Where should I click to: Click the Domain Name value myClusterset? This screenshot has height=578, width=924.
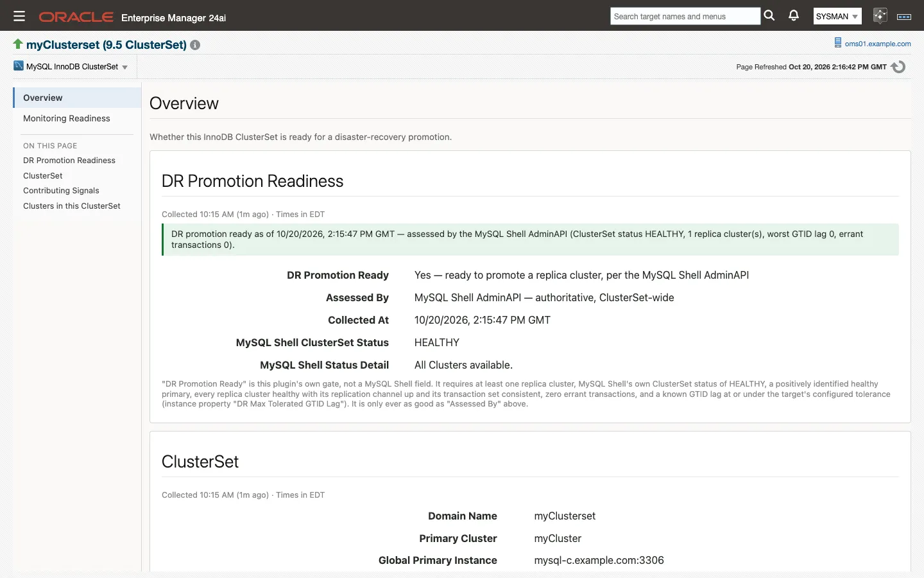(565, 516)
